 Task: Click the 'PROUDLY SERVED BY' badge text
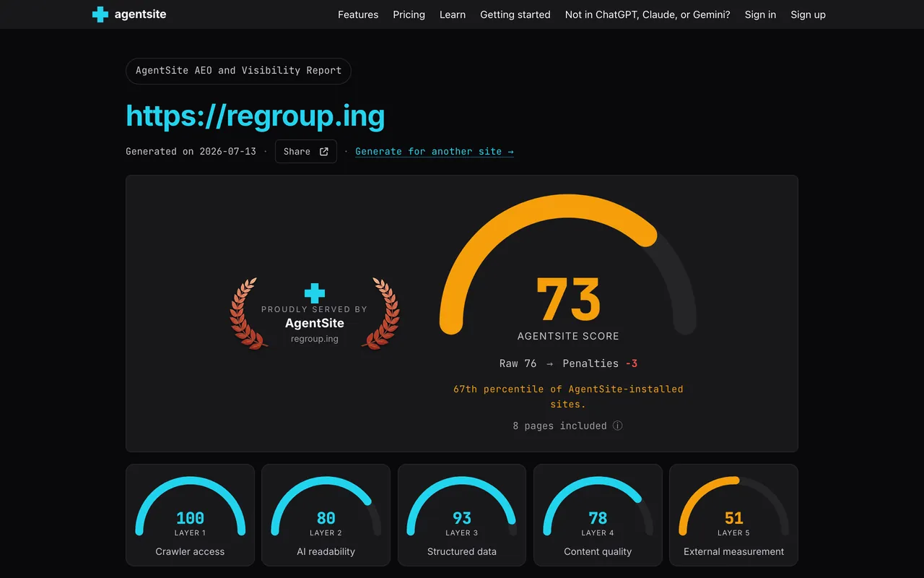click(x=314, y=309)
